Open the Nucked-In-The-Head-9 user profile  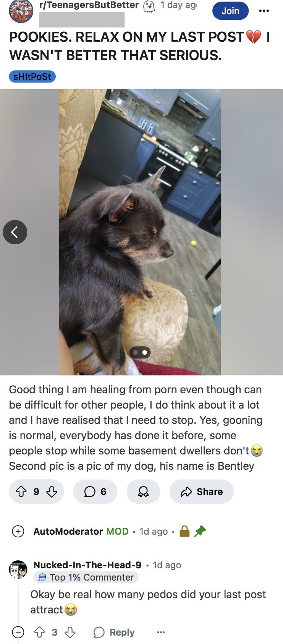(87, 565)
